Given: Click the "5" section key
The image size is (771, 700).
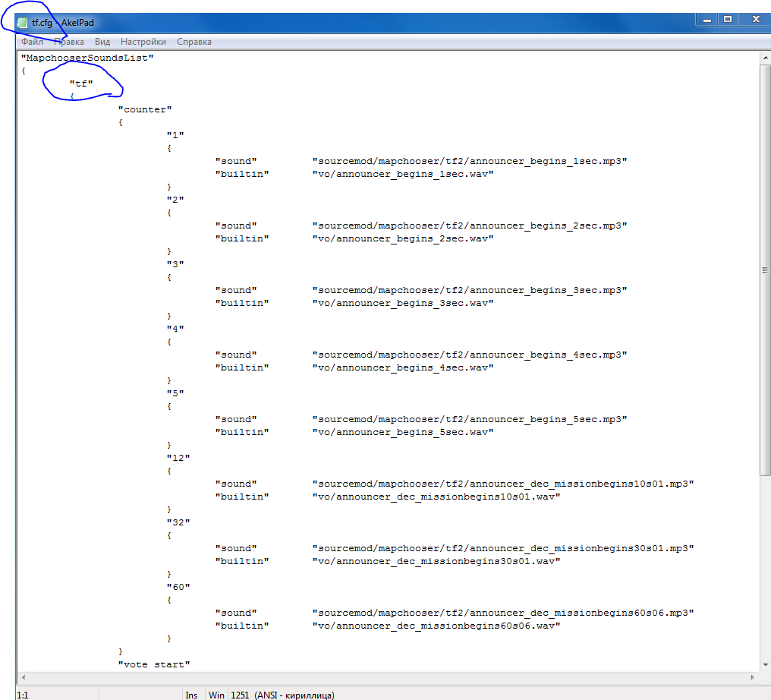Looking at the screenshot, I should tap(175, 393).
